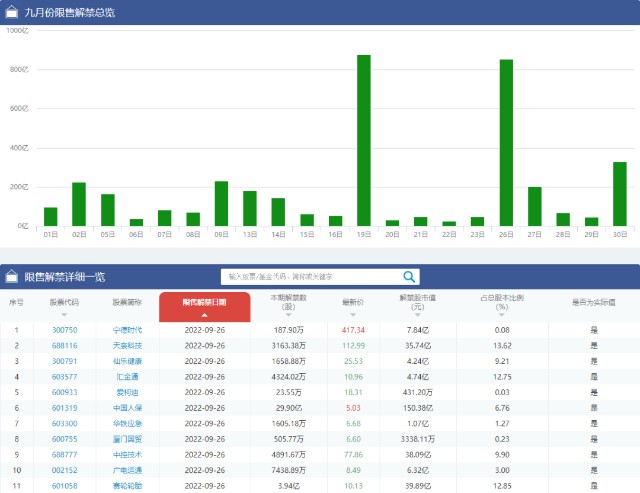Click the 30日 bar in the chart

[620, 194]
